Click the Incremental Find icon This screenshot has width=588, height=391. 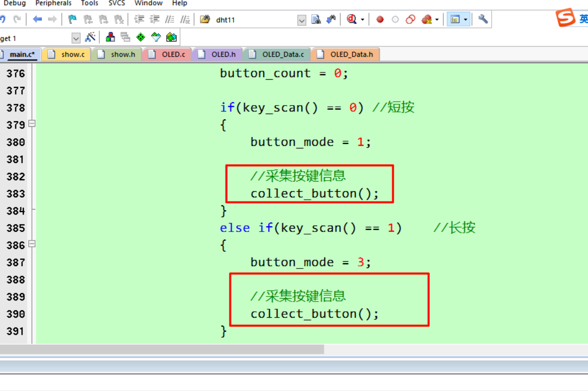[x=331, y=19]
